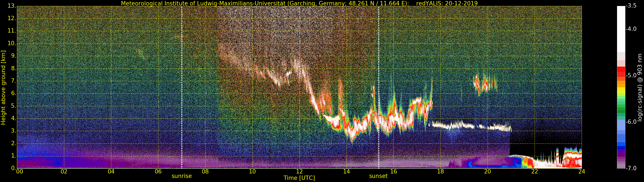
Task: Click the '16' time tick label
Action: click(x=394, y=172)
